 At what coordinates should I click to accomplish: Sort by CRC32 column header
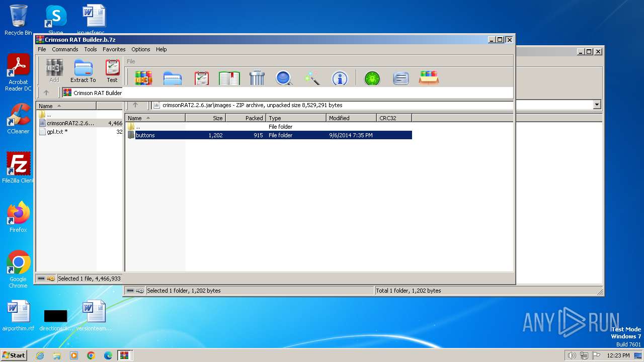pos(394,118)
